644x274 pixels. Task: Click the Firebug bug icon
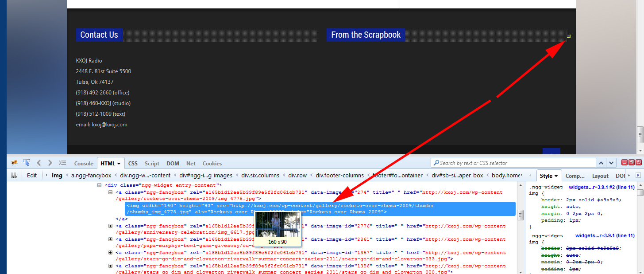(x=14, y=163)
